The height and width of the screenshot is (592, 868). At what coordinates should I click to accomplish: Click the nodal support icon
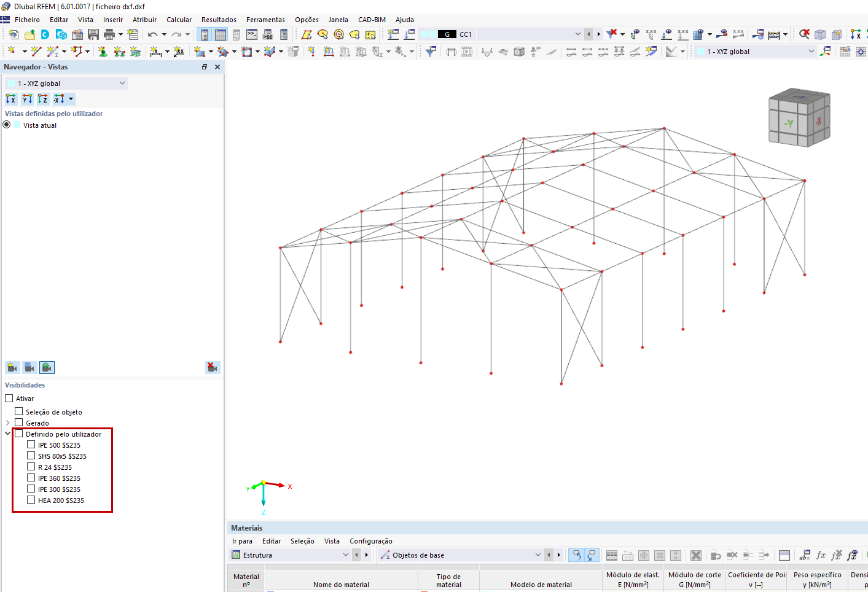point(103,52)
